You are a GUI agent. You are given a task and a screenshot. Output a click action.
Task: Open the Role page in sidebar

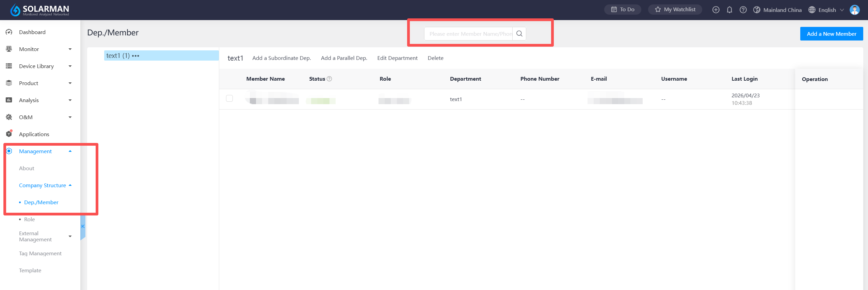click(30, 220)
